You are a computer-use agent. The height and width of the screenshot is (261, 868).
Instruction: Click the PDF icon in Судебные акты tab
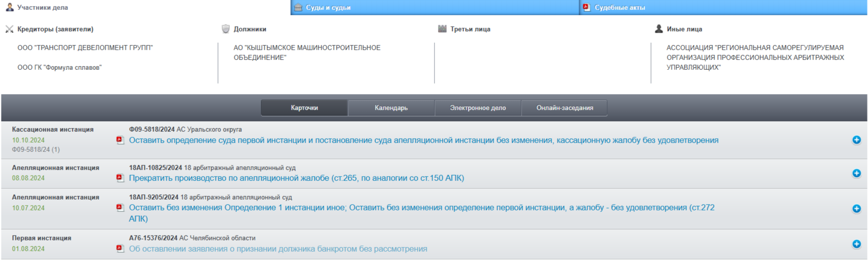(587, 7)
